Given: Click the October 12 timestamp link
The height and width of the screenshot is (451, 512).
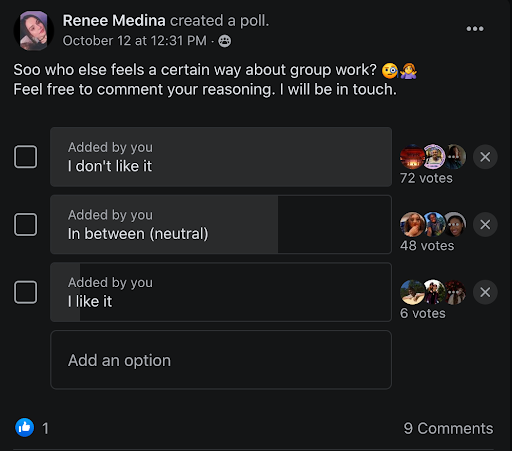Looking at the screenshot, I should click(135, 41).
